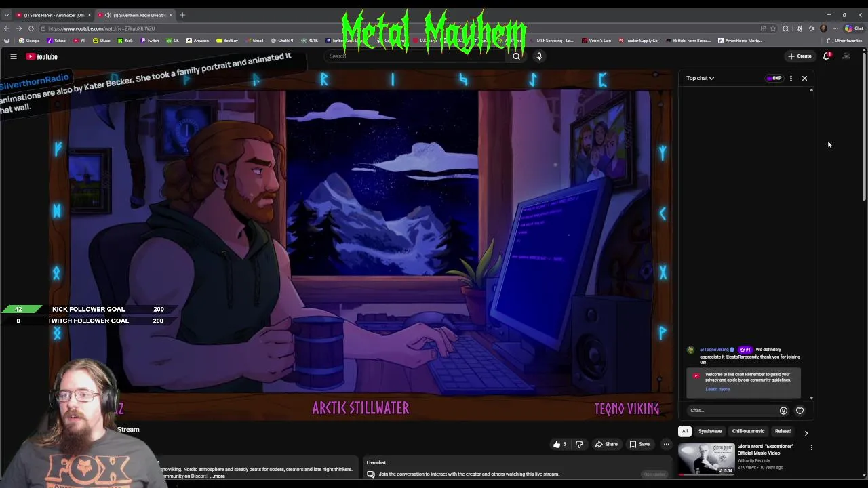Screen dimensions: 868x488
Task: Click the live chat panel scrollbar
Action: point(812,243)
